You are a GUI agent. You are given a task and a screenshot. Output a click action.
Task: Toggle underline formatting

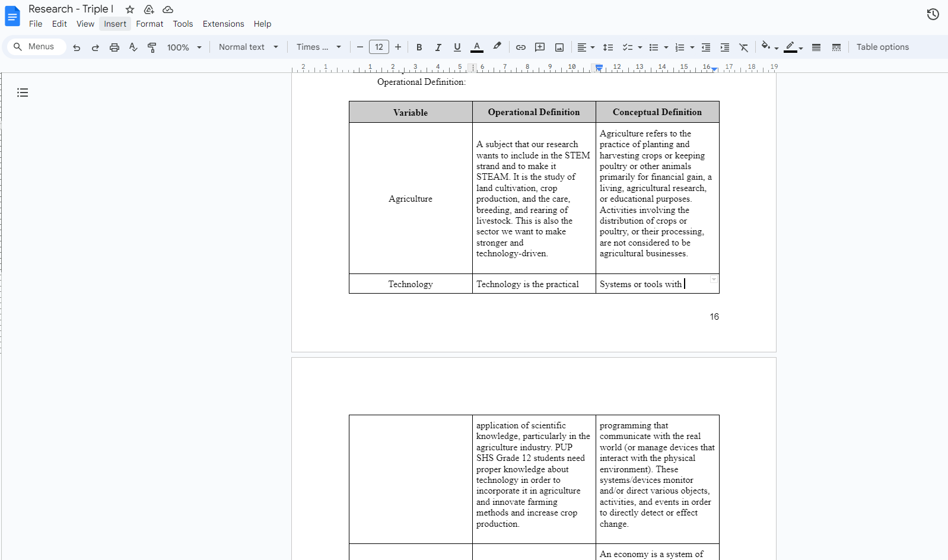pos(457,47)
